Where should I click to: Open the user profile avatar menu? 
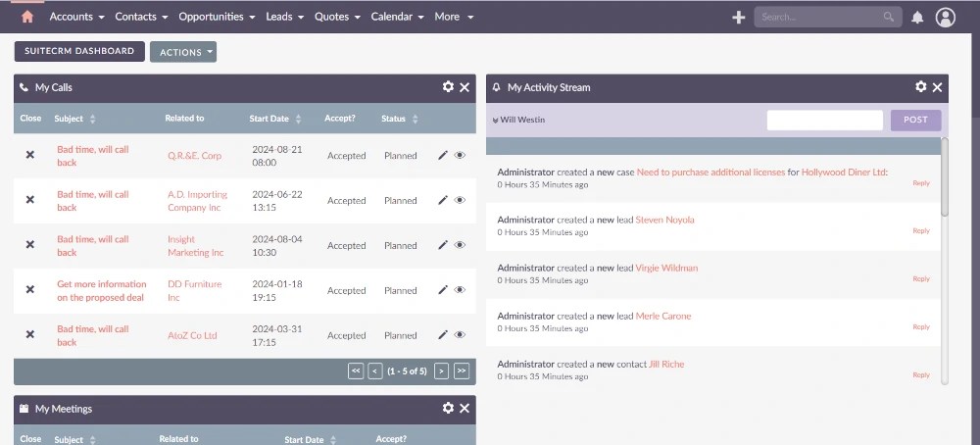tap(945, 18)
